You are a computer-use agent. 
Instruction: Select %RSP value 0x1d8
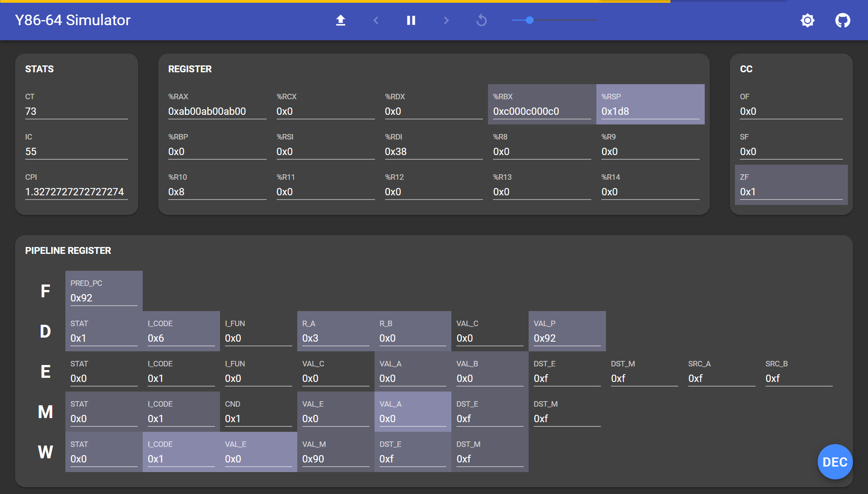(650, 112)
